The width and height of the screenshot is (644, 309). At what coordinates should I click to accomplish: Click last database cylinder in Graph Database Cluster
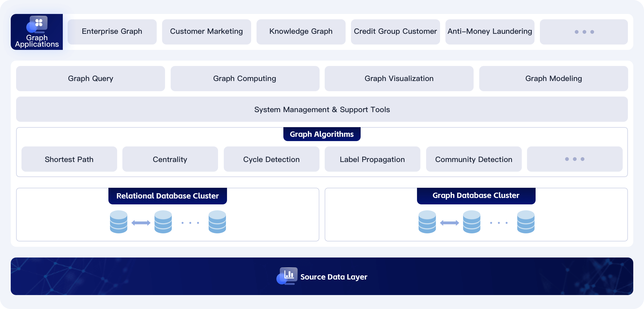pos(526,222)
